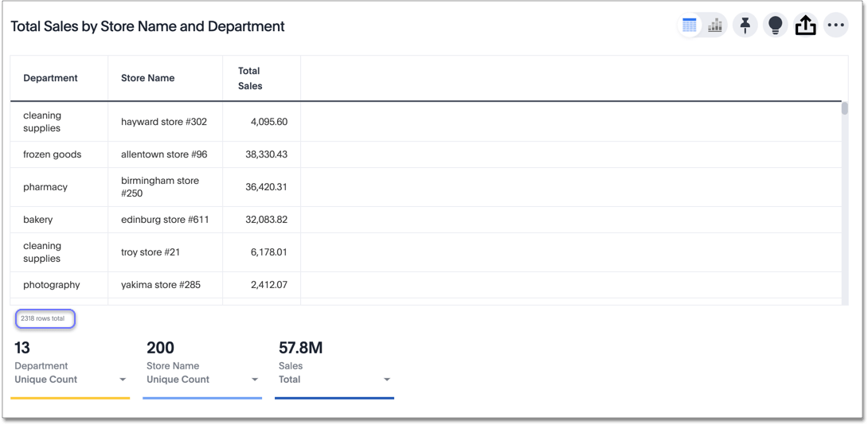Switch to chart view icon
This screenshot has height=425, width=868.
point(715,25)
